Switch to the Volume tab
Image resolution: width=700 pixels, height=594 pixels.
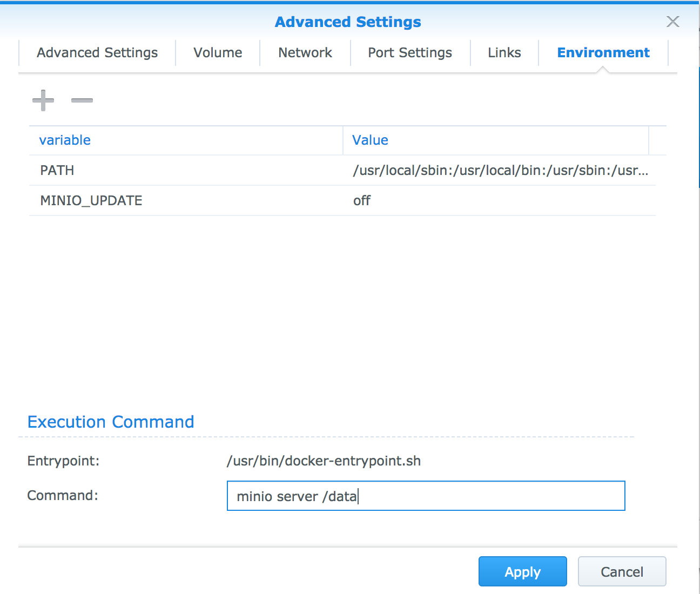[x=218, y=53]
